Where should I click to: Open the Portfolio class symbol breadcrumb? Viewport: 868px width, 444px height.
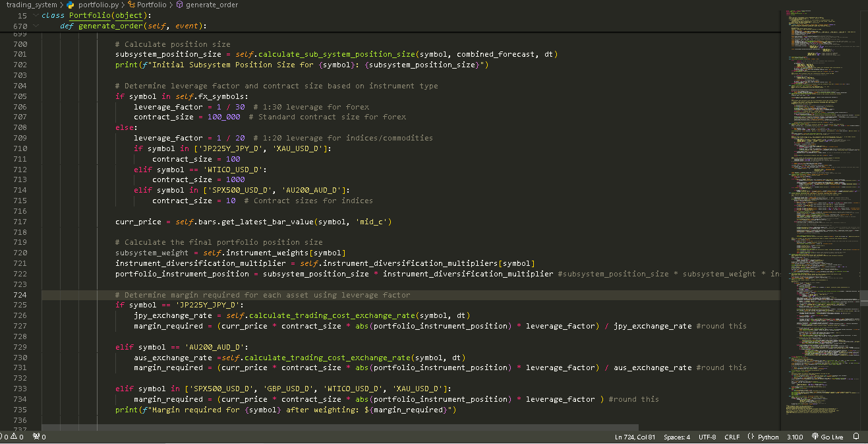click(146, 5)
